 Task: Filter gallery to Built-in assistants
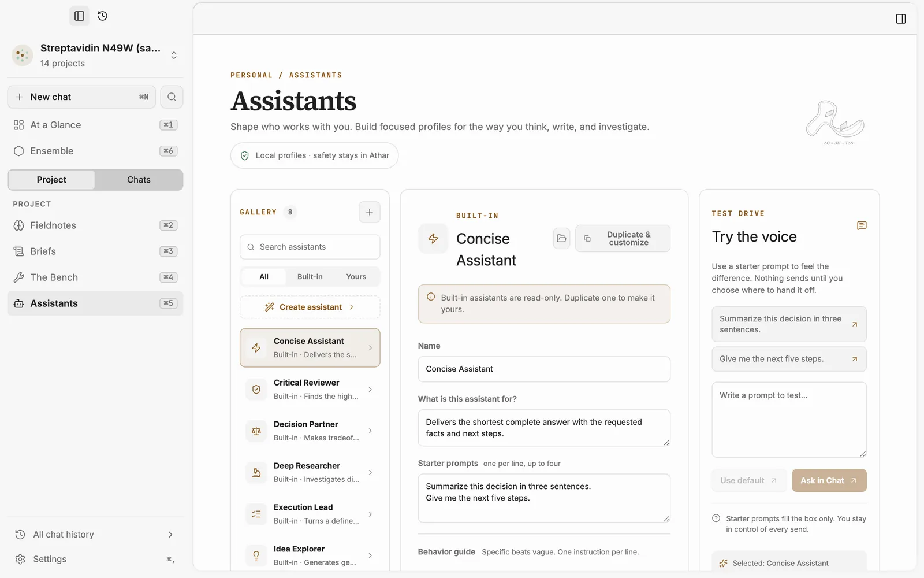coord(310,277)
